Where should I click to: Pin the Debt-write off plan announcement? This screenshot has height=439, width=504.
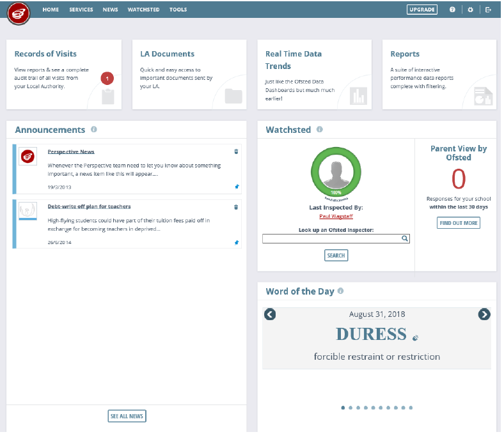point(236,242)
